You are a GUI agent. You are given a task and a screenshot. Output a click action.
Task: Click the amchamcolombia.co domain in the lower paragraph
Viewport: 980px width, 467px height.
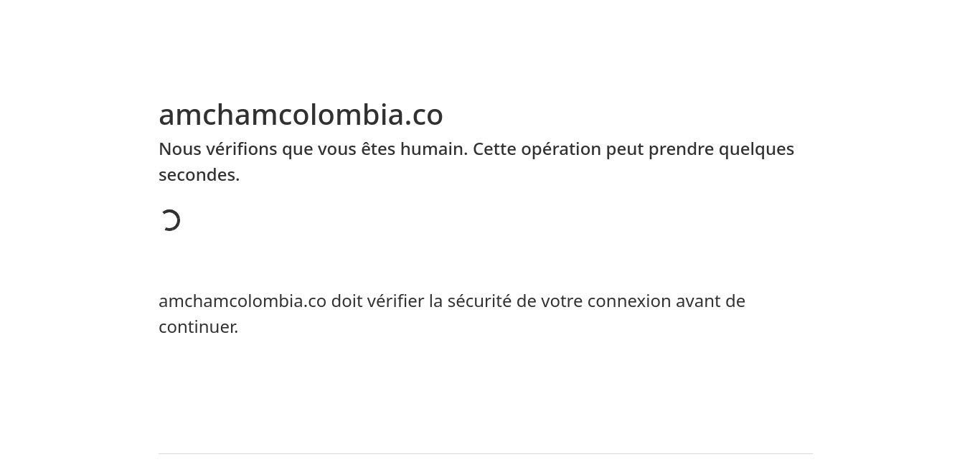(x=242, y=301)
